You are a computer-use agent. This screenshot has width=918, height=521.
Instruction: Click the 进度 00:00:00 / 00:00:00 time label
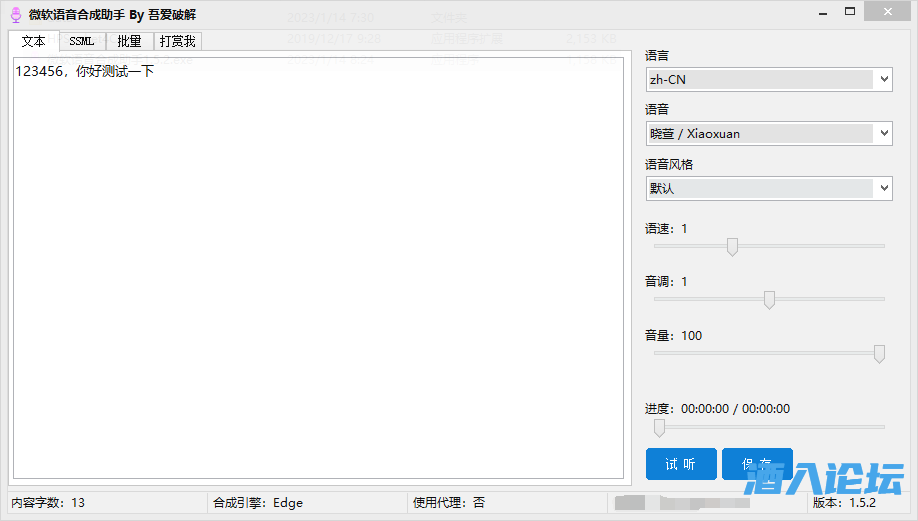717,409
